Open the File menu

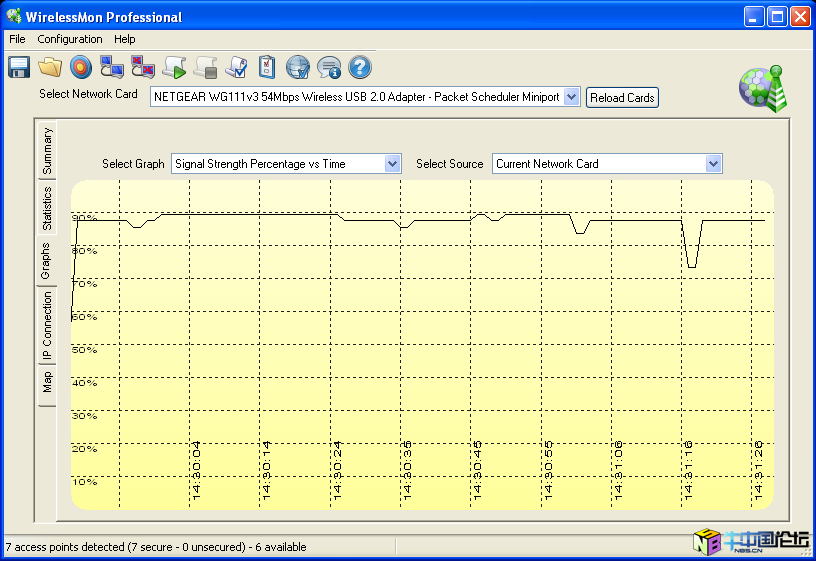[17, 39]
